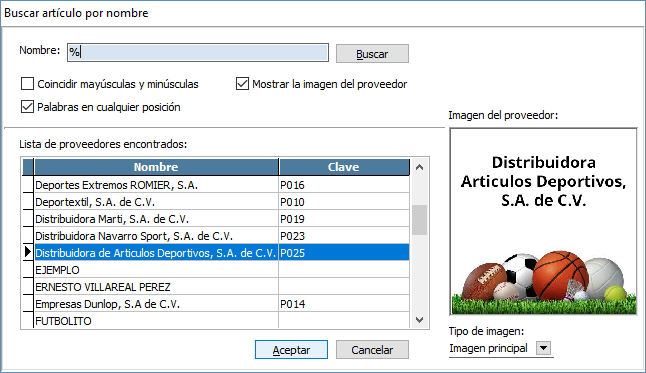The width and height of the screenshot is (646, 373).
Task: Click the Nombre column header
Action: [156, 167]
